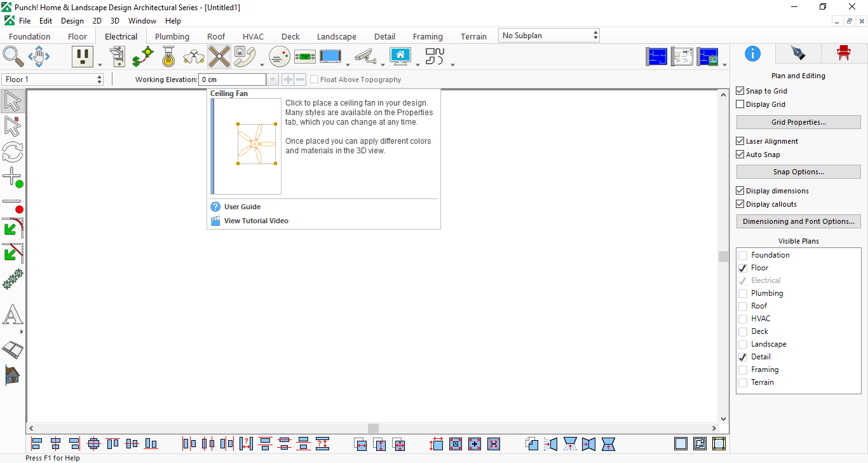Expand the outlet tool's dropdown arrow
Screen dimensions: 868x463
point(100,64)
